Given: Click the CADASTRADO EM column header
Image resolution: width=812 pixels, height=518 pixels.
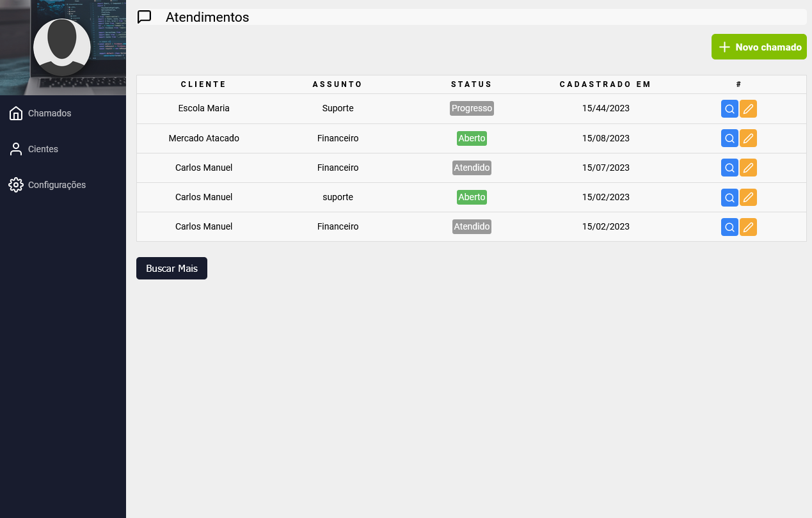Looking at the screenshot, I should coord(605,84).
